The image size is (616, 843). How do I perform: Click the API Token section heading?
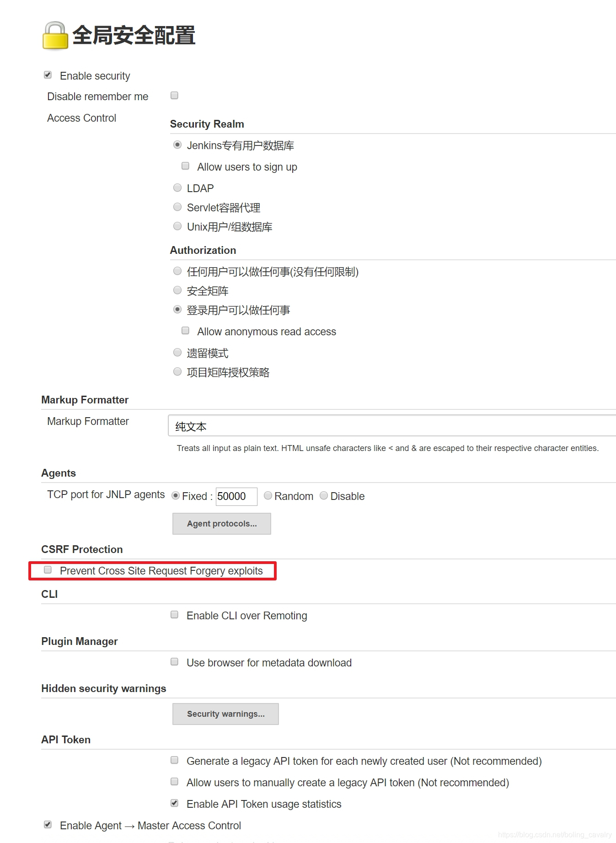(66, 740)
